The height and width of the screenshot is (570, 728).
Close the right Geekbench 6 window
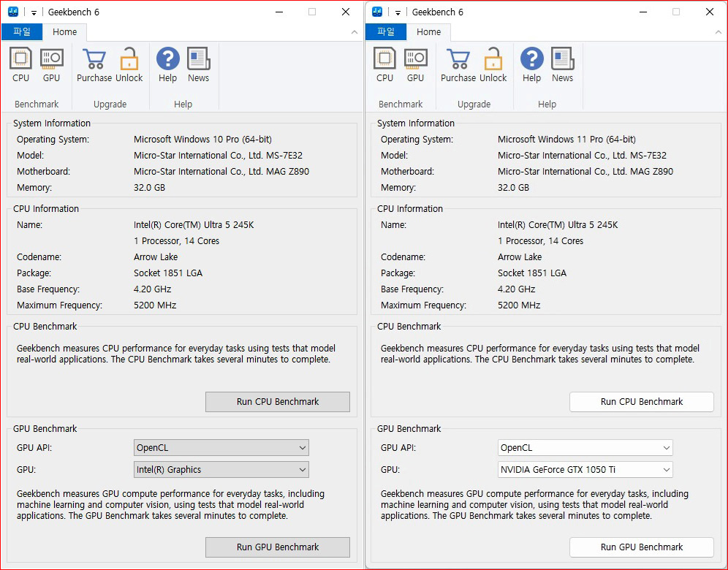click(710, 12)
